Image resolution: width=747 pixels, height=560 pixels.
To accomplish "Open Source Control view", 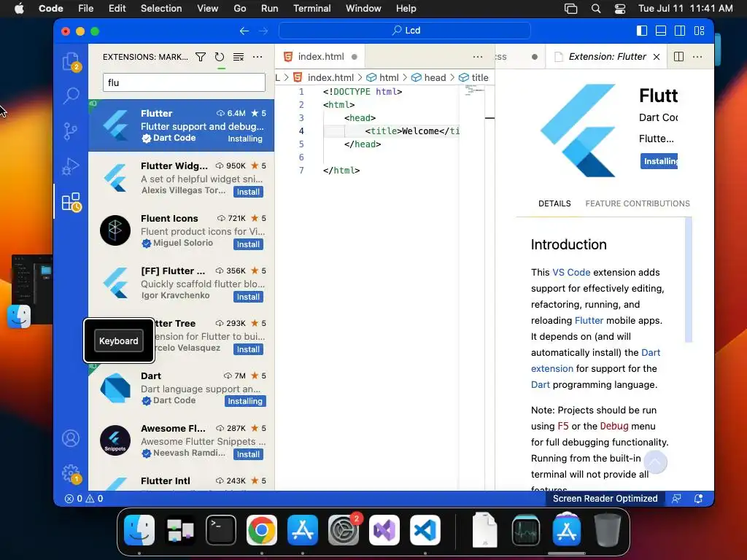I will 71,131.
